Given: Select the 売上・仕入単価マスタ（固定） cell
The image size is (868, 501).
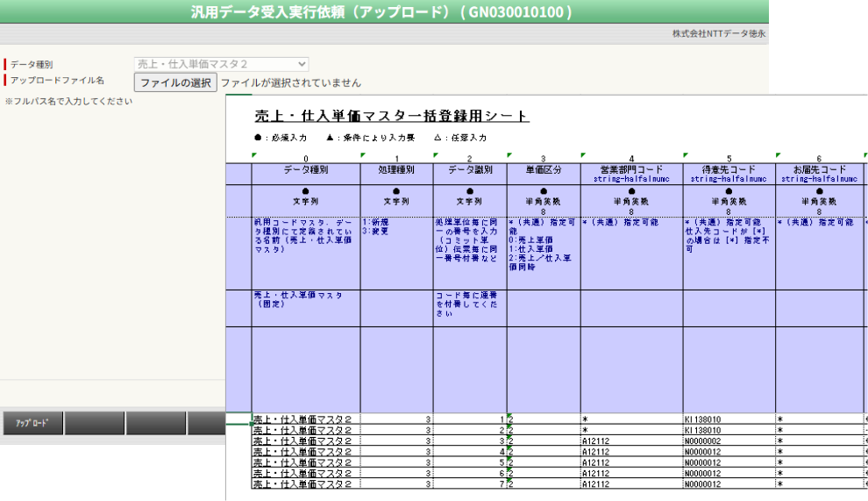Looking at the screenshot, I should [x=306, y=308].
